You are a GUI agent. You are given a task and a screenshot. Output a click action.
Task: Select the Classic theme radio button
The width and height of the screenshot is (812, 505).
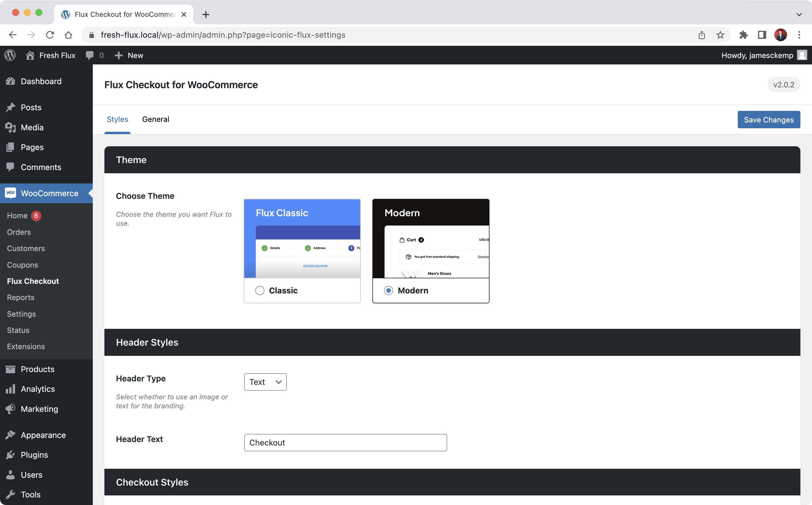(x=260, y=290)
